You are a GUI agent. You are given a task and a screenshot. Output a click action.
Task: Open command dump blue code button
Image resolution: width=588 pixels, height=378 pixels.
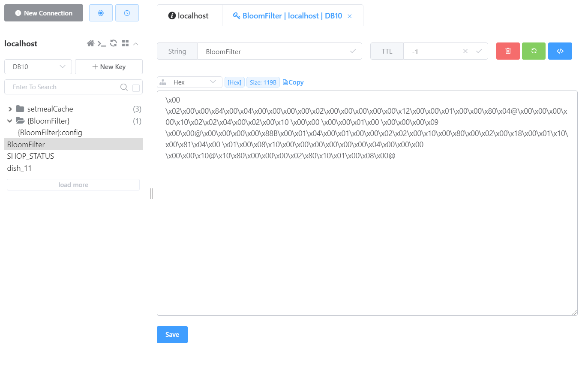point(560,51)
